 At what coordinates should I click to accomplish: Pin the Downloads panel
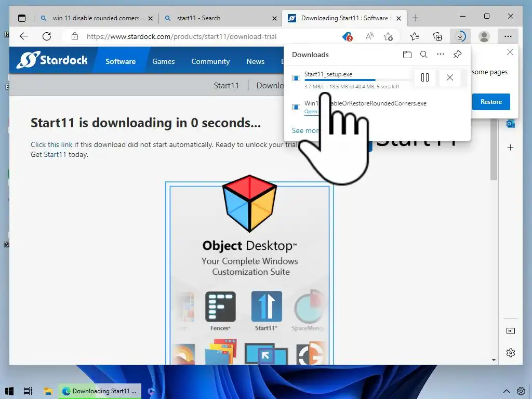tap(457, 55)
